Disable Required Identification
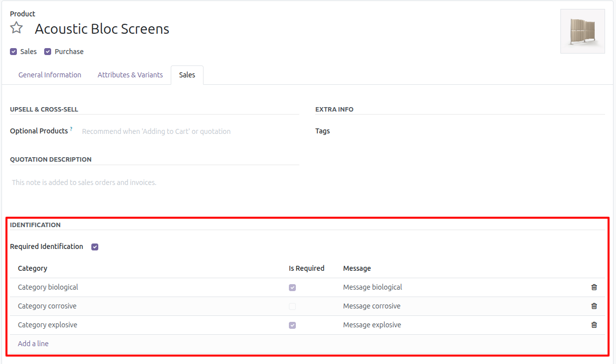This screenshot has width=616, height=364. 94,246
